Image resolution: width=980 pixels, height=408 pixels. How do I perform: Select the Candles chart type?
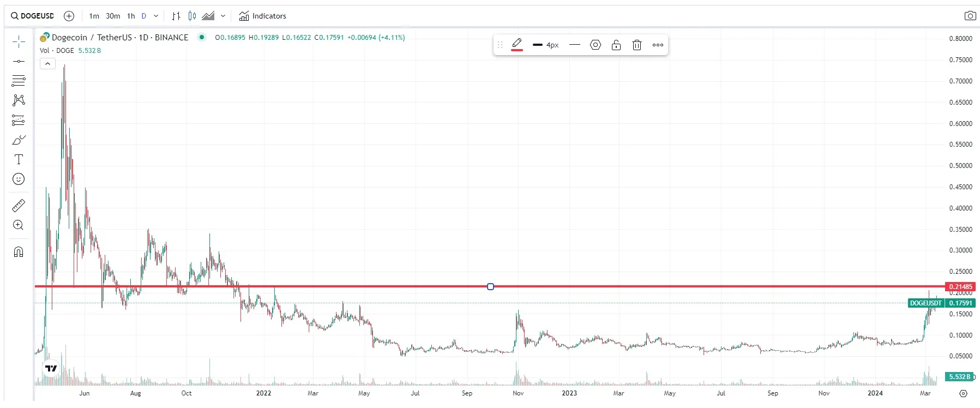(x=192, y=16)
